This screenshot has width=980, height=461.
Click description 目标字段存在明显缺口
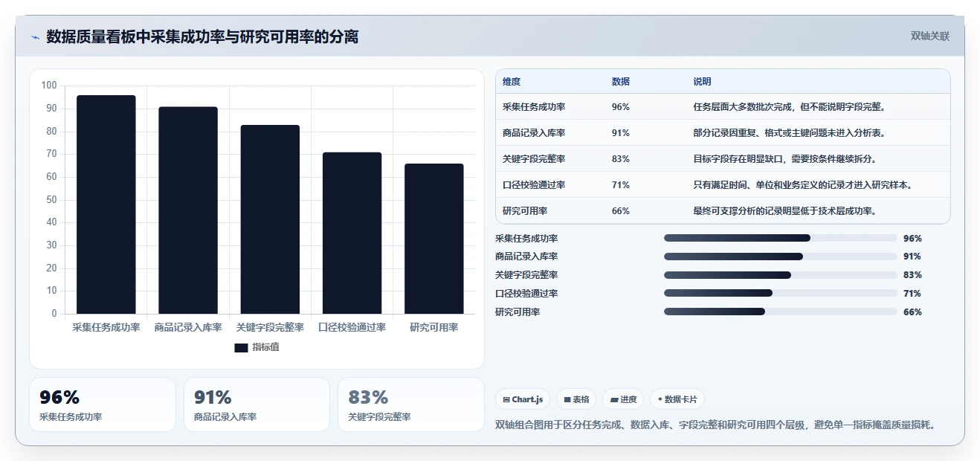[x=784, y=159]
